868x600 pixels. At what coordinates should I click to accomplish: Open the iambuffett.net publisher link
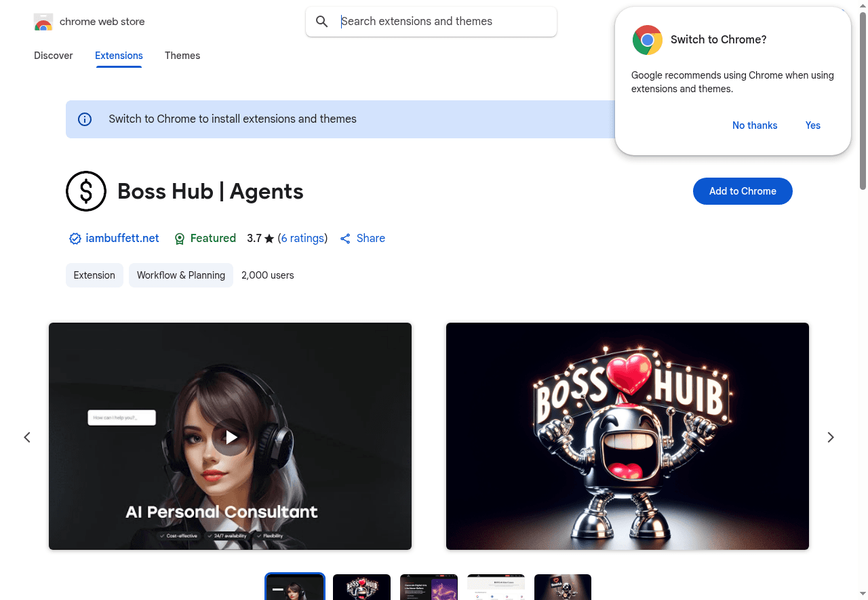click(x=122, y=238)
